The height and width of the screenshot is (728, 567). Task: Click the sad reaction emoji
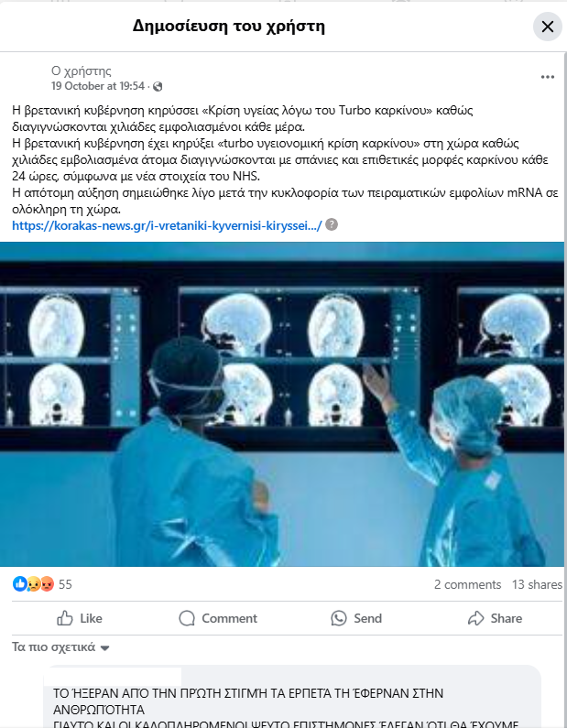coord(34,583)
